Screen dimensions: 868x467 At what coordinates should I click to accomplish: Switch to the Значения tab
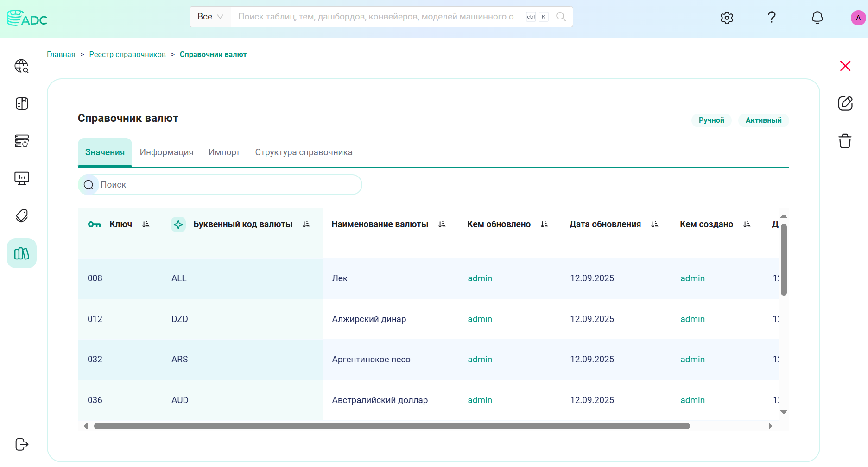pos(105,152)
